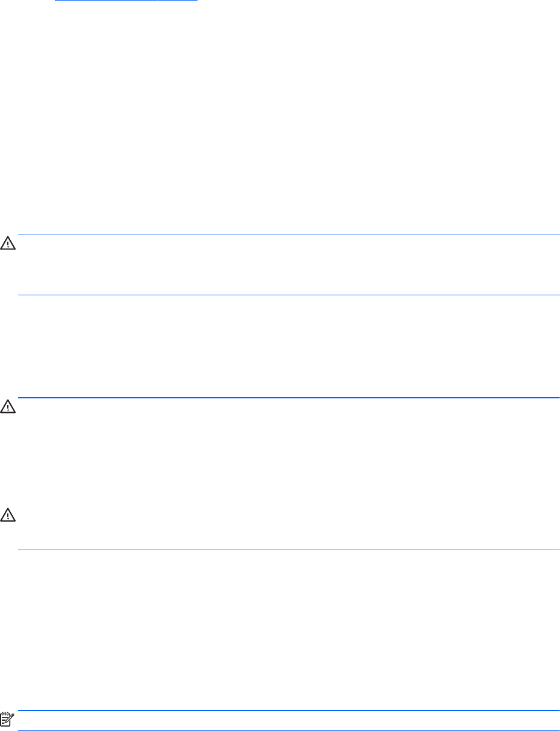Click the underlined hyperlink at the page top

[126, 1]
